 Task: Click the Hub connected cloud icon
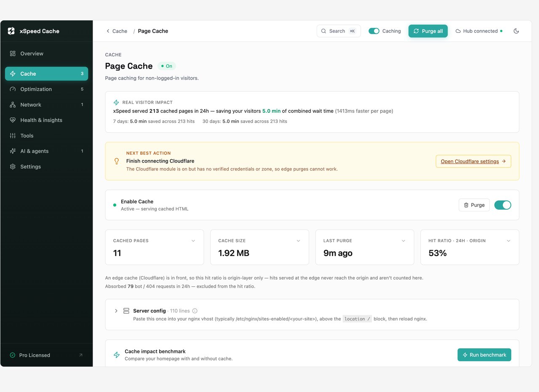[x=458, y=31]
